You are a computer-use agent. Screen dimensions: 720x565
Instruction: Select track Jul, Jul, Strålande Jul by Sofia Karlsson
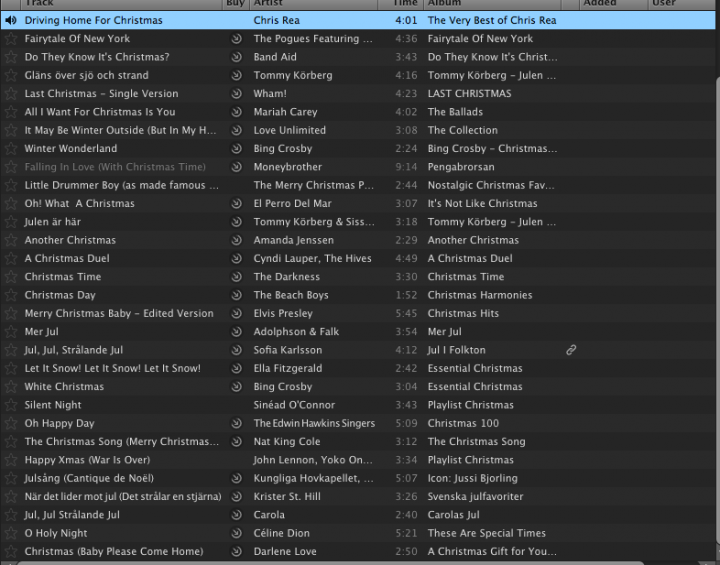click(73, 350)
